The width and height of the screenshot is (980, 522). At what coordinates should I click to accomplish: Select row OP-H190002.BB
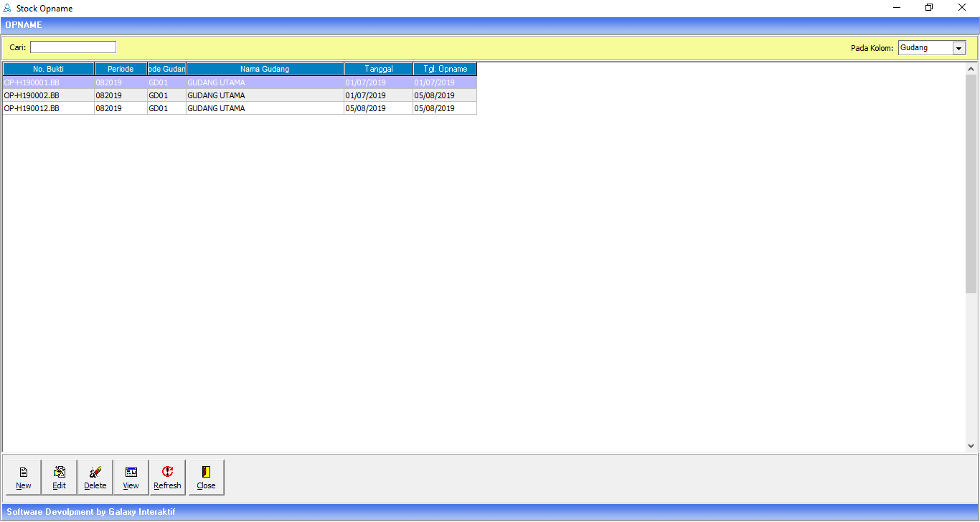(x=32, y=95)
